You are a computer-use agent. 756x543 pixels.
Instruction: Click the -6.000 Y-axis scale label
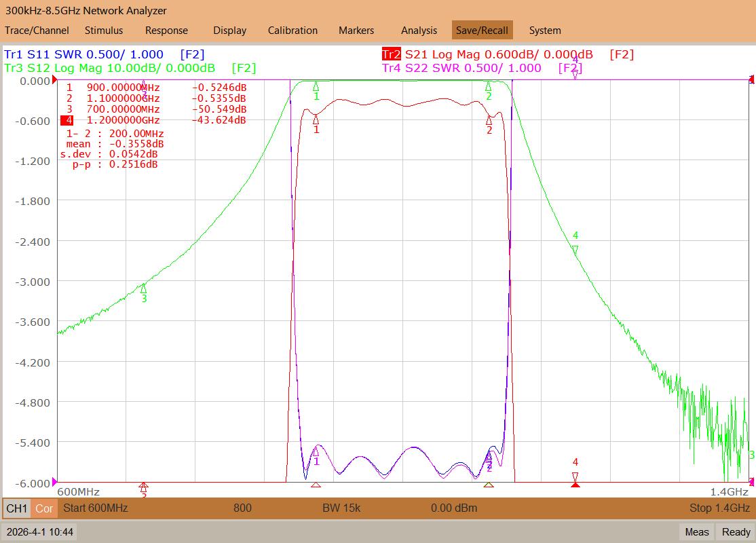[33, 483]
